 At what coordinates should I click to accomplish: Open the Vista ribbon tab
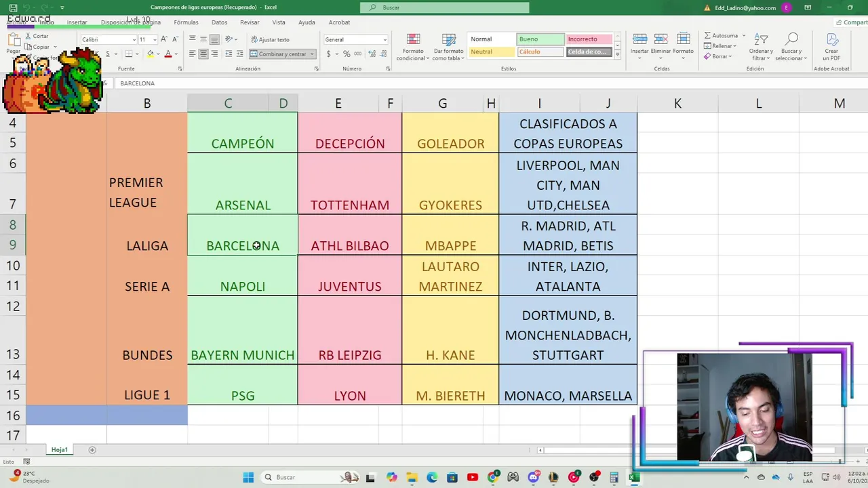pos(279,22)
